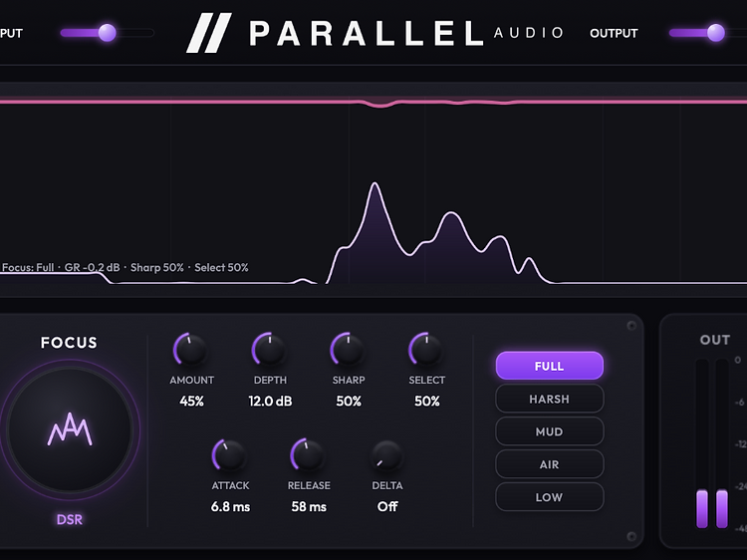Select the HARSH focus mode
The width and height of the screenshot is (747, 560).
(549, 399)
